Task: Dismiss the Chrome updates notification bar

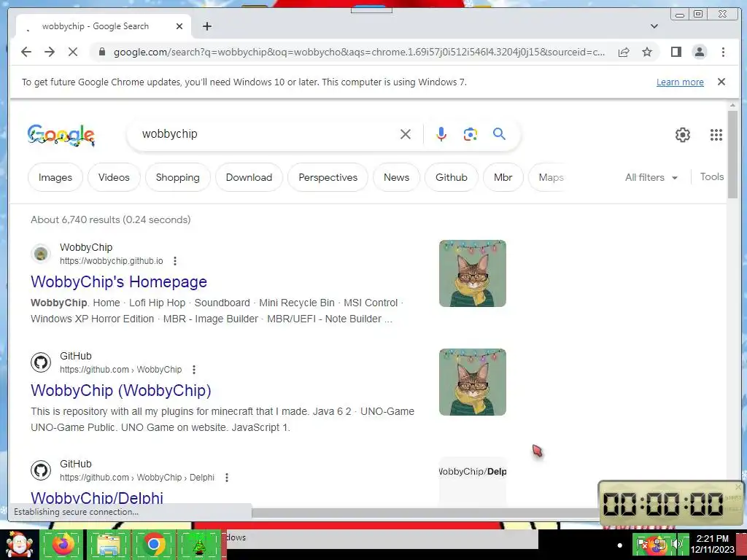Action: click(x=721, y=82)
